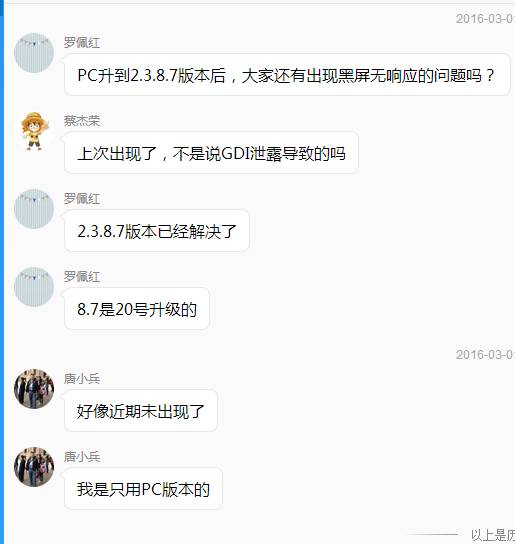Click the name 罗佩红 above the first message
Image resolution: width=515 pixels, height=544 pixels.
click(82, 43)
